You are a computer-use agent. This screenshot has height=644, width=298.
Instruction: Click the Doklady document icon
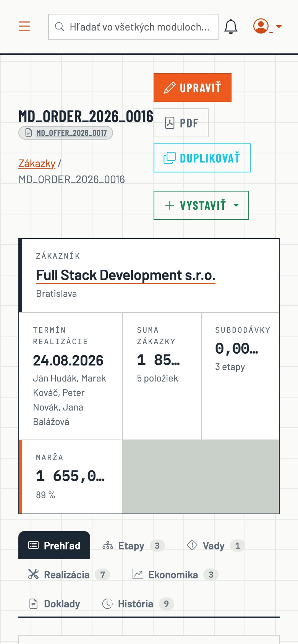point(34,604)
